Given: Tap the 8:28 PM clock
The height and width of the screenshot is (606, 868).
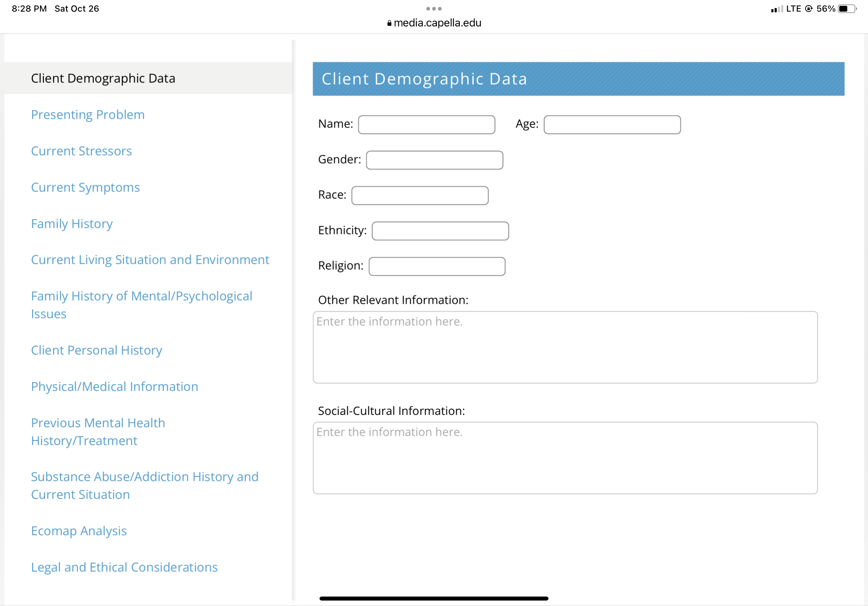Looking at the screenshot, I should (x=29, y=9).
